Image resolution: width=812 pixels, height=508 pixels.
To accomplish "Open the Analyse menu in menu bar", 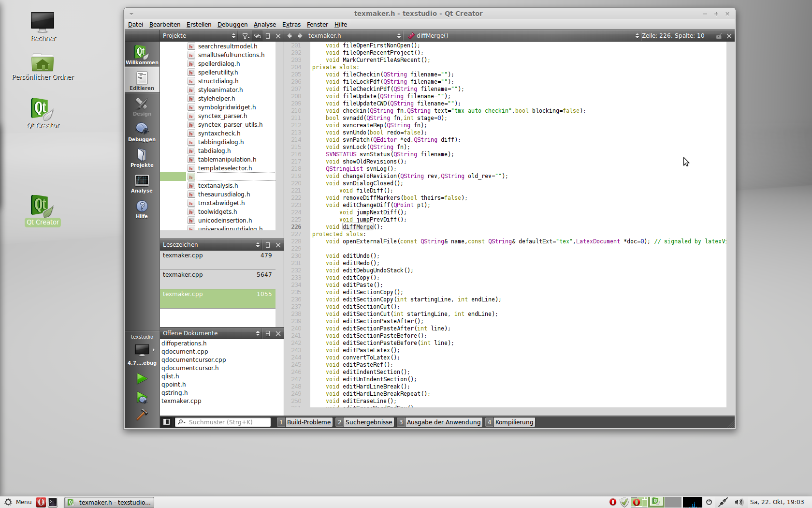I will click(265, 25).
